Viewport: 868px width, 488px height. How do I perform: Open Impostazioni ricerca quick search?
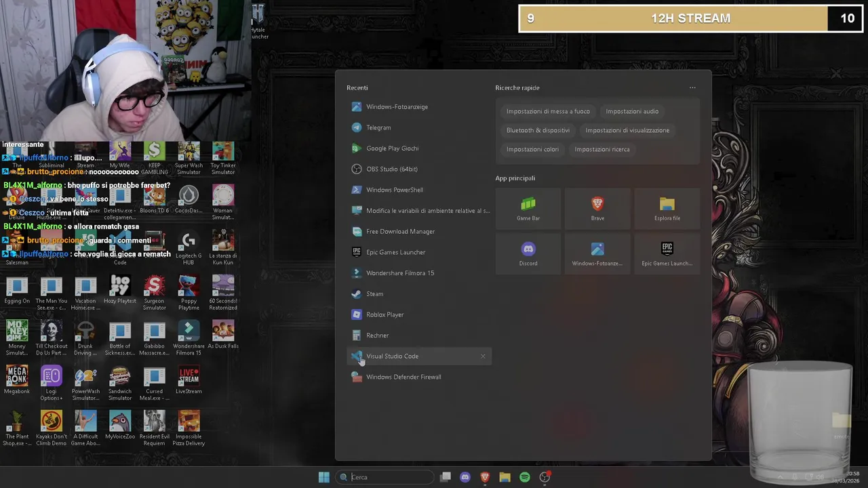[x=602, y=149]
